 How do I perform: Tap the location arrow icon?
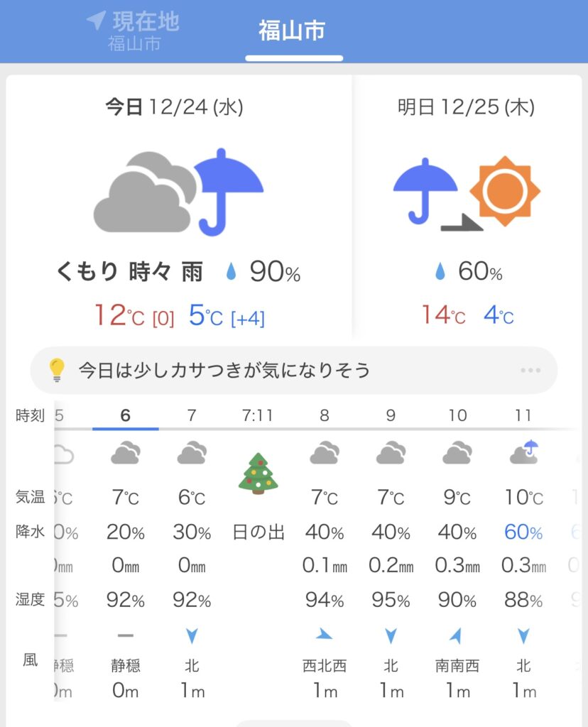pos(96,20)
